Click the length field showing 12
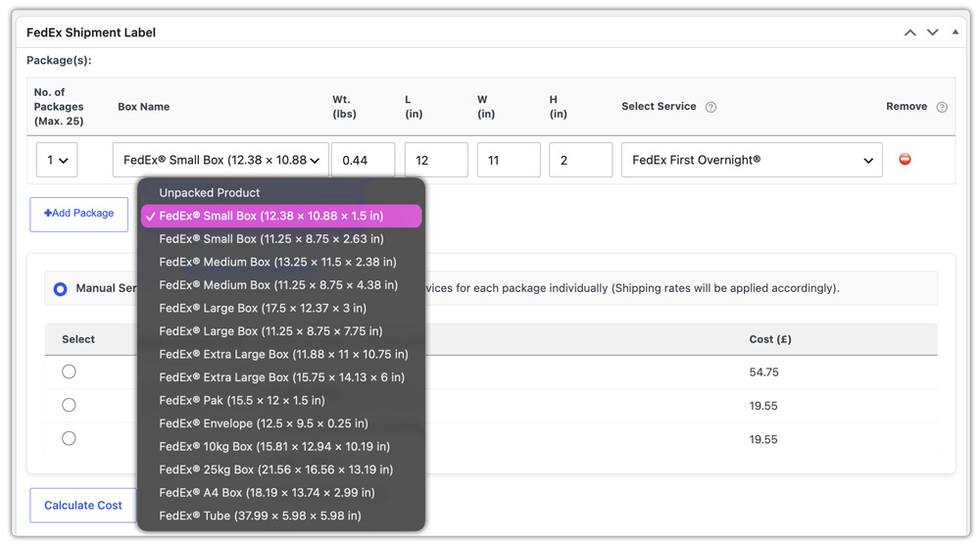 click(x=436, y=160)
